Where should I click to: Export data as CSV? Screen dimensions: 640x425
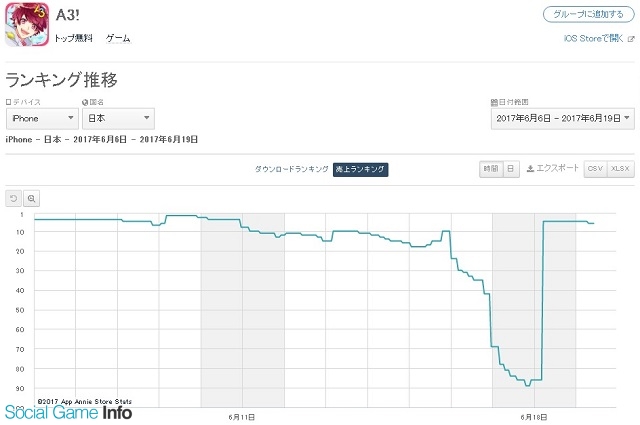click(595, 169)
